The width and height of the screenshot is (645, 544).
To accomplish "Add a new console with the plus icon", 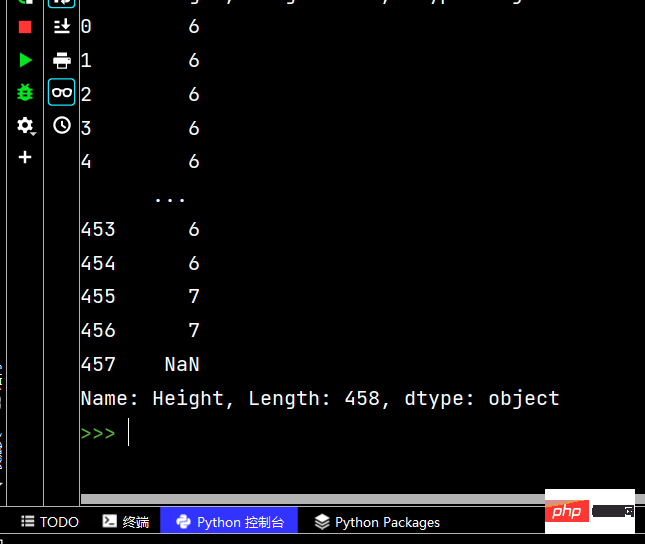I will click(25, 157).
